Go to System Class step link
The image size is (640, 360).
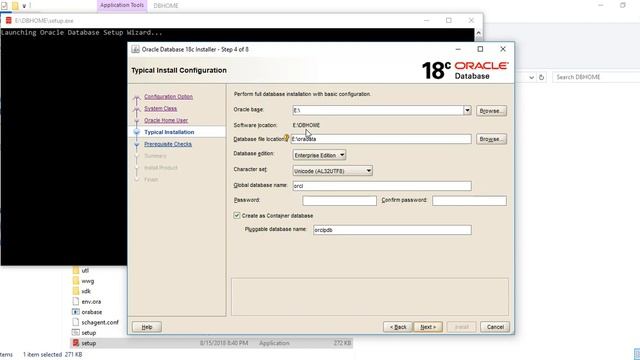tap(160, 109)
